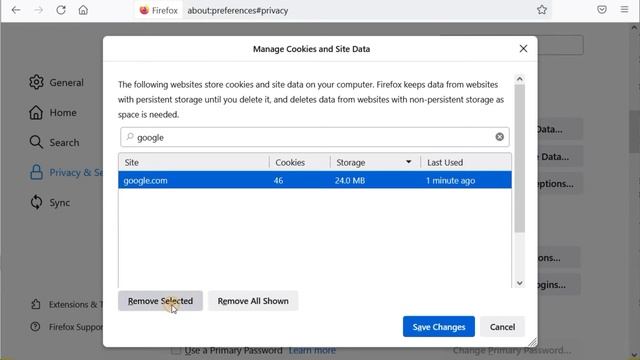Click the Privacy padlock icon

click(36, 172)
